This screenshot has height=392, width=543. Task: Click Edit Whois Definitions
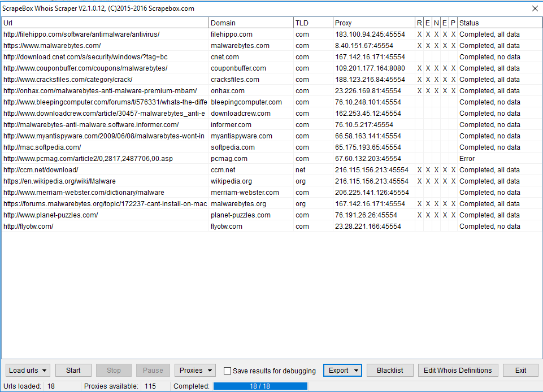[458, 370]
